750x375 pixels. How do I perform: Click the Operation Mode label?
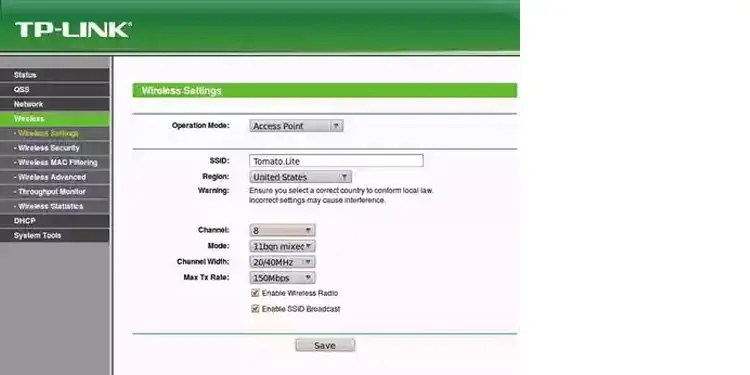click(x=200, y=126)
